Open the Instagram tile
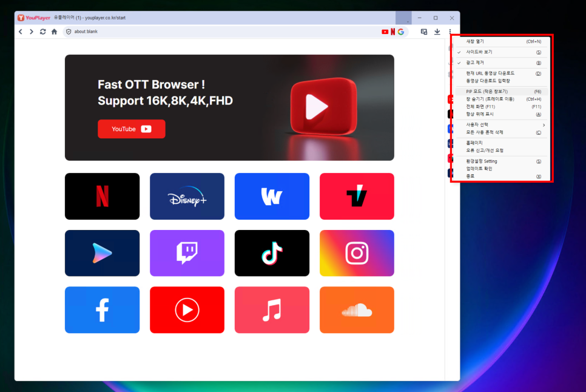This screenshot has height=392, width=586. [357, 253]
